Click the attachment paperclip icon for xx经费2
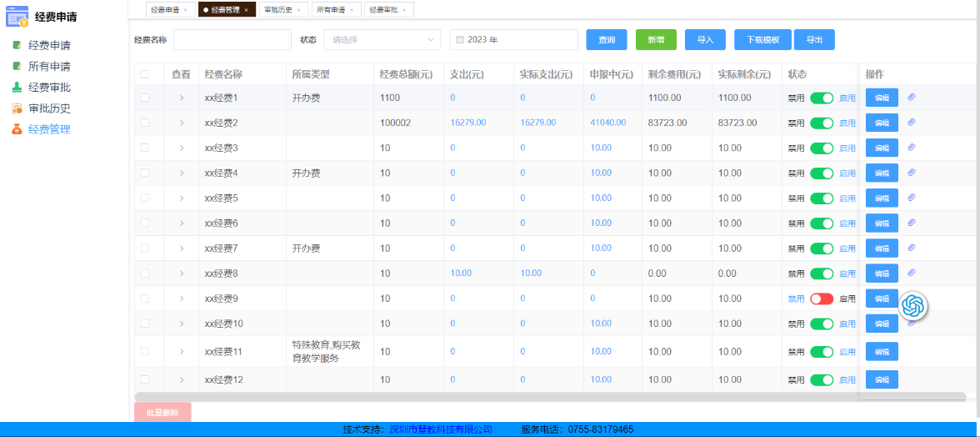980x437 pixels. (x=912, y=122)
